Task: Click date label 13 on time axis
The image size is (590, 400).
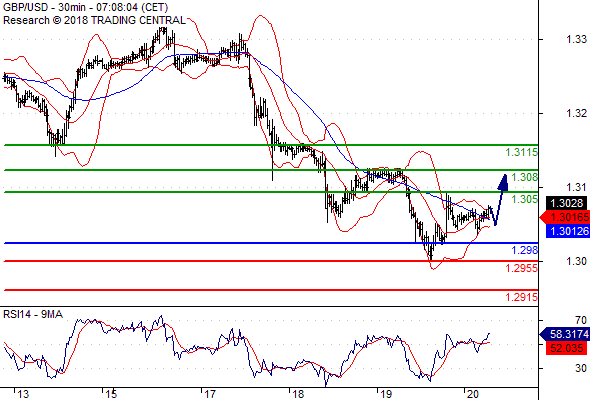Action: click(23, 394)
